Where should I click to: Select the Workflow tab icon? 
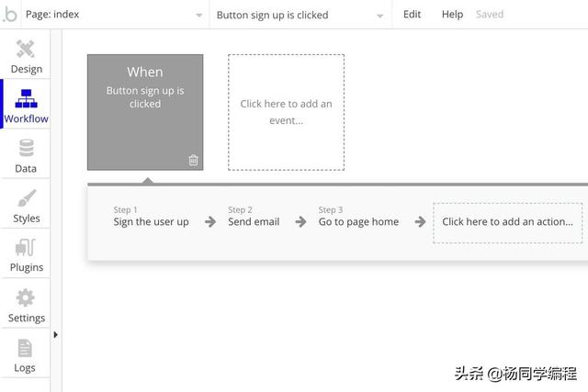point(26,99)
